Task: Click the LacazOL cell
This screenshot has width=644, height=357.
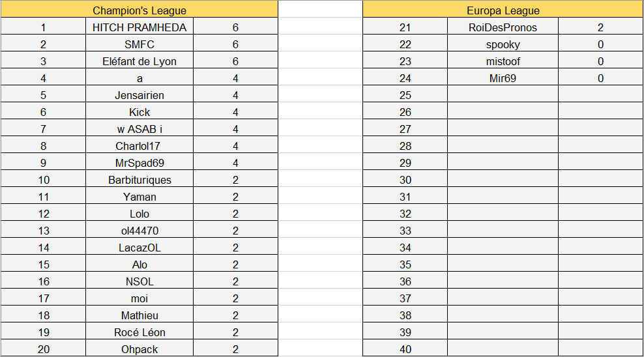Action: pos(139,248)
